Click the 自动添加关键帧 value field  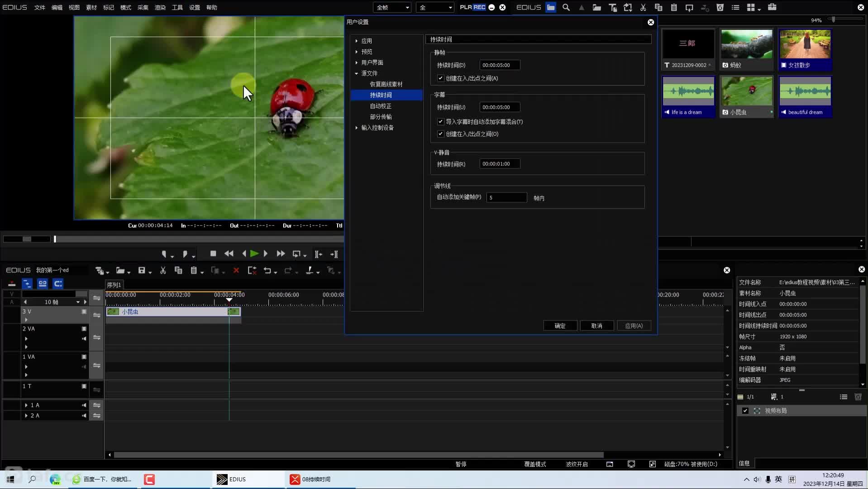506,197
